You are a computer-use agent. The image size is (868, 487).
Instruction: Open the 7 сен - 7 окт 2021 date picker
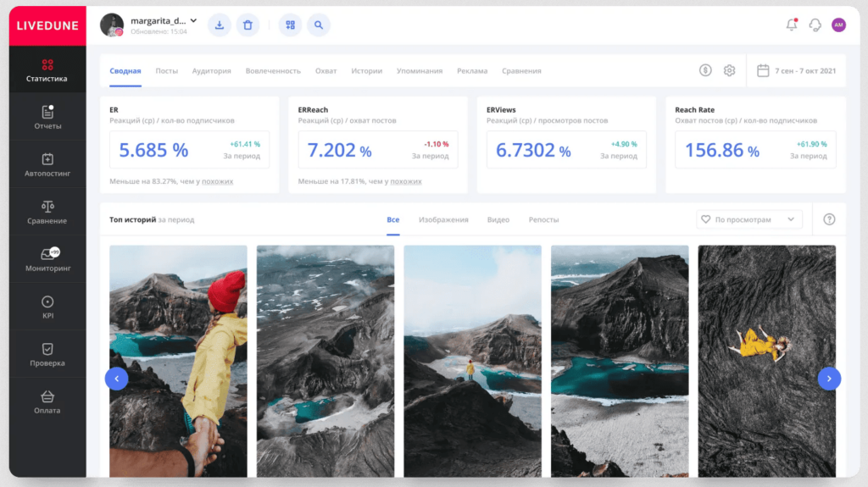796,70
